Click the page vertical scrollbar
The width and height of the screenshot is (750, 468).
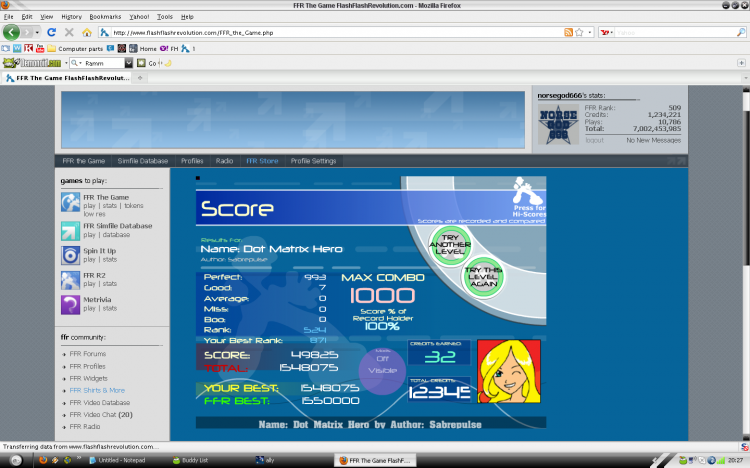(x=746, y=263)
